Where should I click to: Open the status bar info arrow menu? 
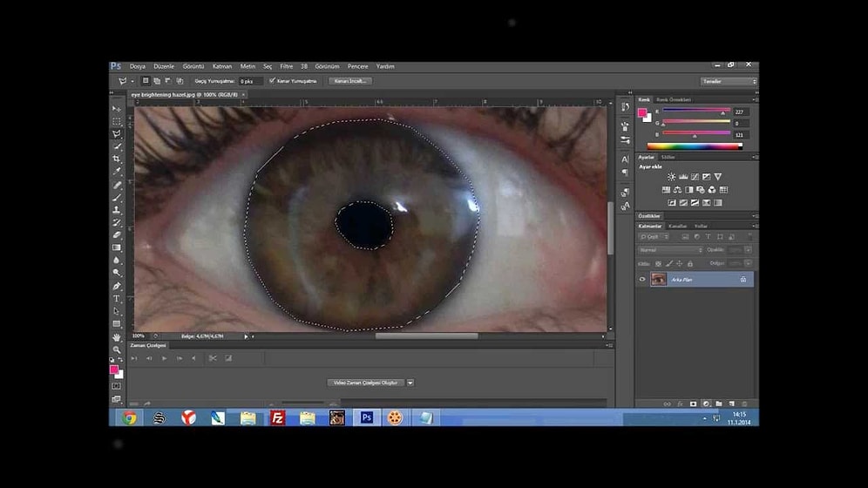click(247, 336)
